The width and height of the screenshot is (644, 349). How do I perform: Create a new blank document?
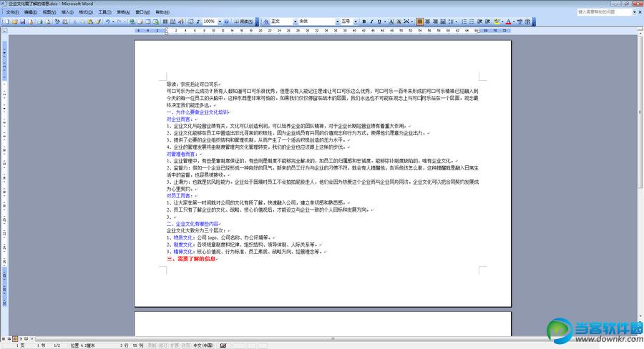(6, 21)
